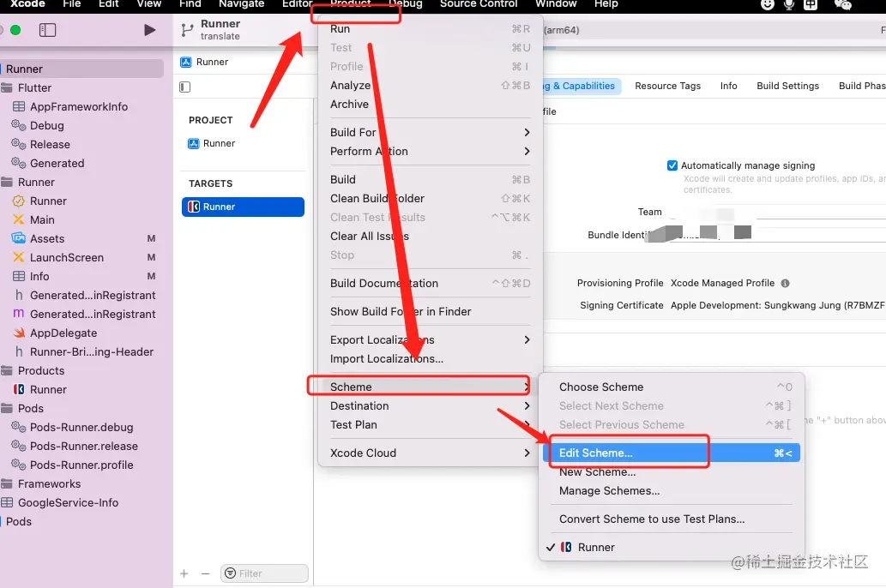Select Pods-Runner.debug config file
This screenshot has width=886, height=588.
pos(81,428)
